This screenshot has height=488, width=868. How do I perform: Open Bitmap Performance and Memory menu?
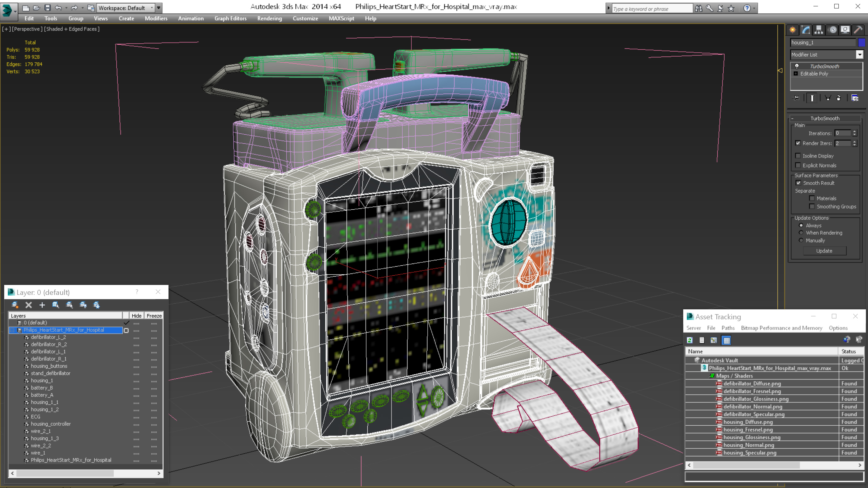point(782,328)
